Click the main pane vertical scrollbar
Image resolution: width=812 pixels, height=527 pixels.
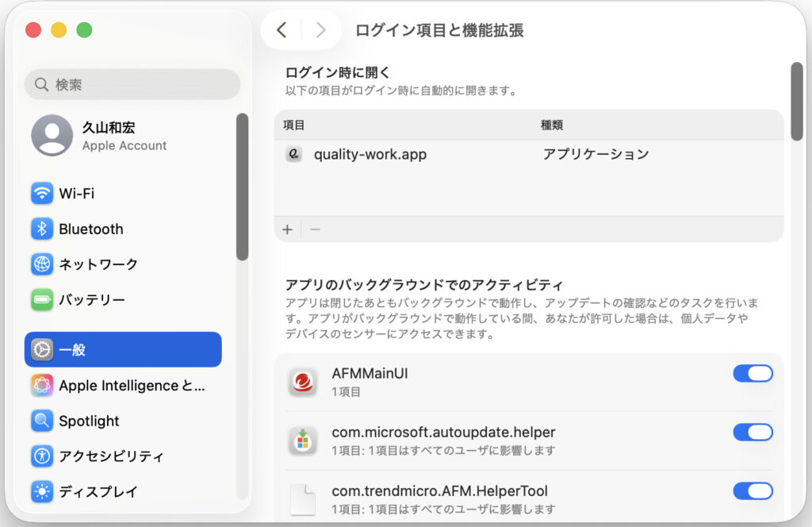tap(797, 103)
